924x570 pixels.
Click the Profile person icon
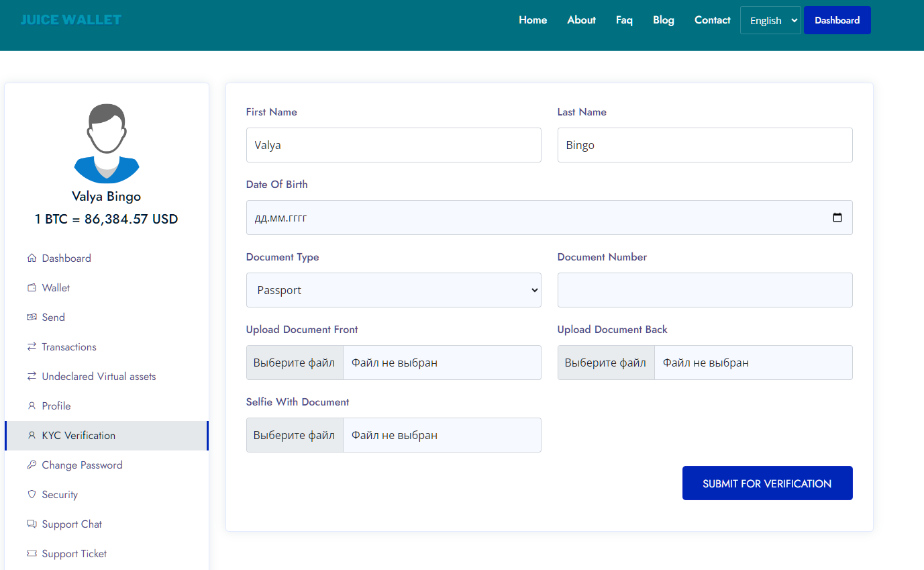[x=32, y=406]
